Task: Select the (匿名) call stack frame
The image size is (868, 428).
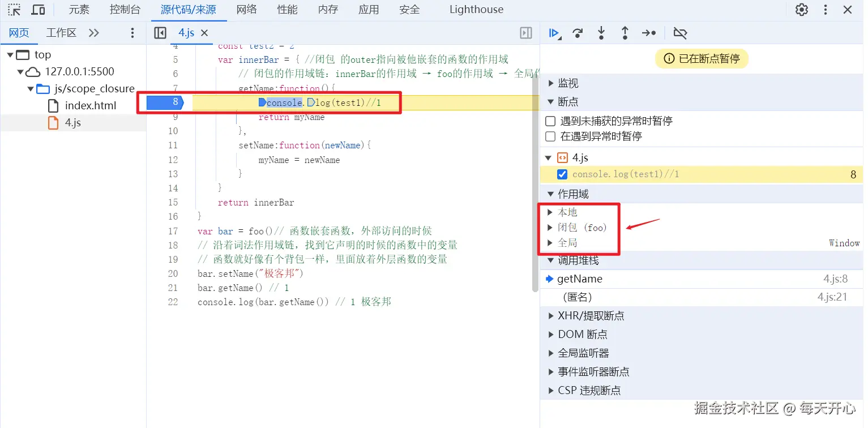Action: click(x=702, y=297)
